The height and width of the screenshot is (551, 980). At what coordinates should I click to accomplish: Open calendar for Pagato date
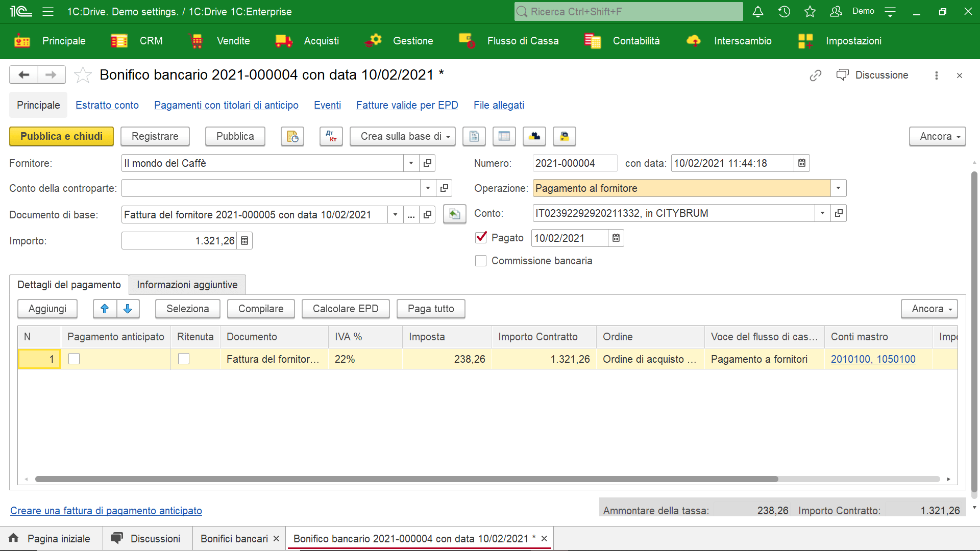(616, 238)
